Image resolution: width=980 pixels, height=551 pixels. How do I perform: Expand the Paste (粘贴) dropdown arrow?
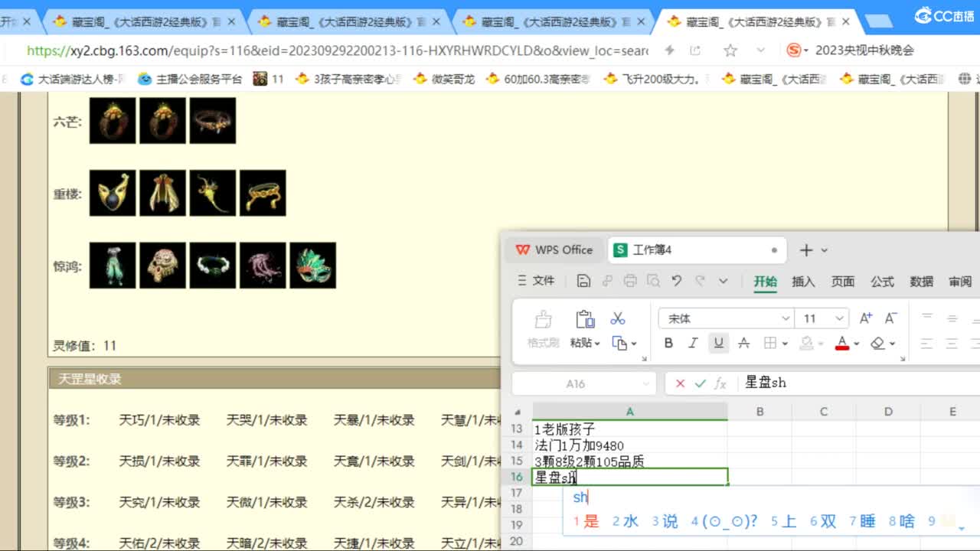(597, 344)
